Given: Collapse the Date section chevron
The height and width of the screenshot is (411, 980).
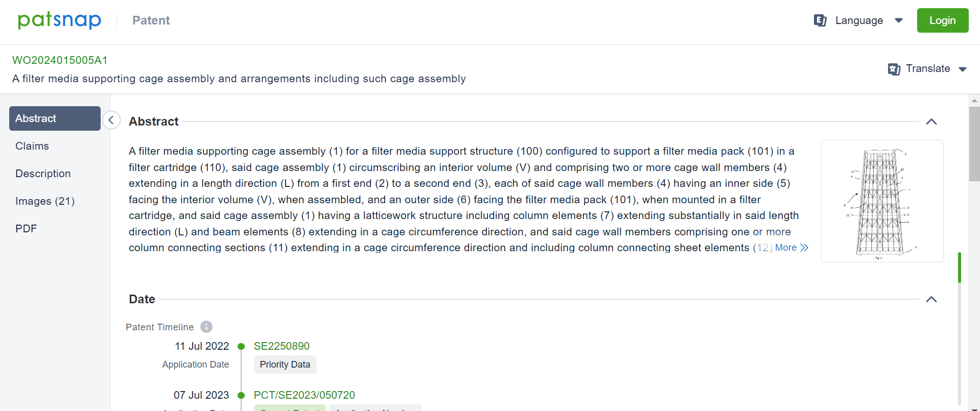Looking at the screenshot, I should tap(931, 299).
